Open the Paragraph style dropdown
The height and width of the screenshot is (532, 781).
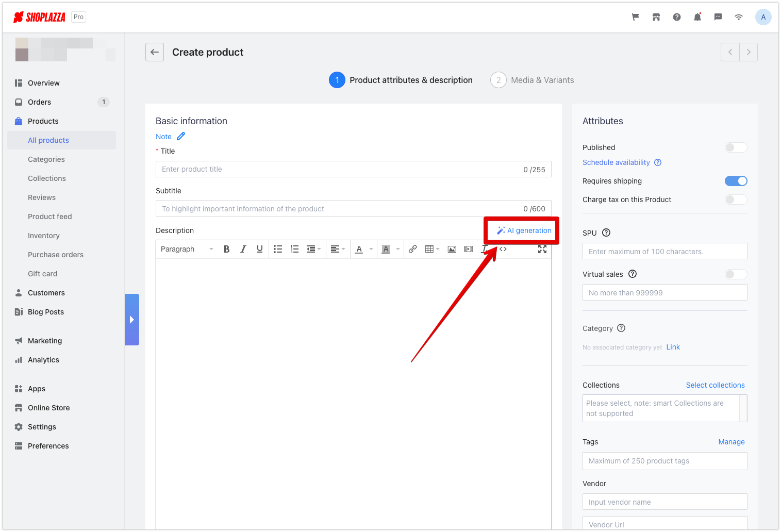tap(186, 249)
